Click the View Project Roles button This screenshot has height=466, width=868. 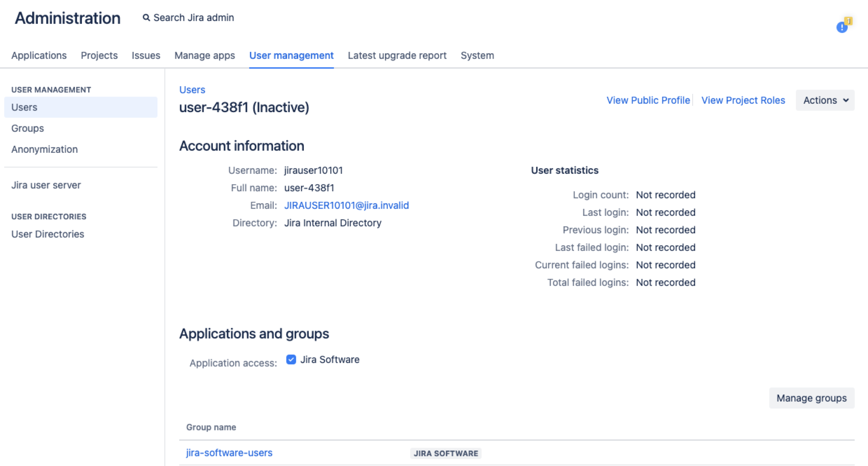click(743, 100)
